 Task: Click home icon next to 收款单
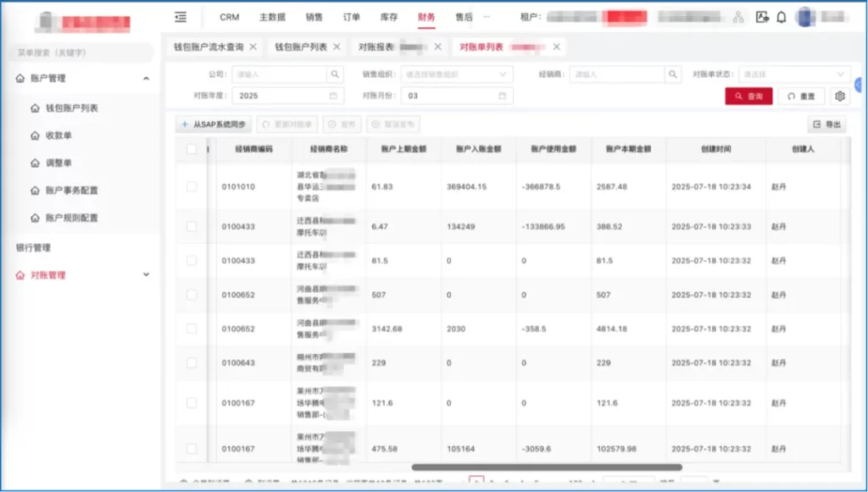[35, 135]
